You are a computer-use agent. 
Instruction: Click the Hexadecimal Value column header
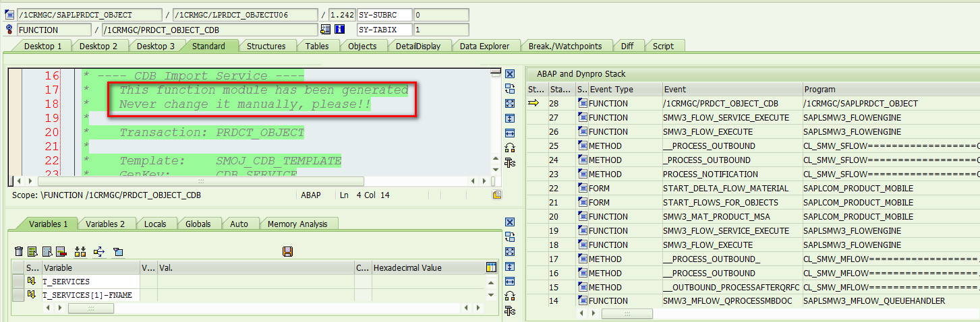coord(428,267)
